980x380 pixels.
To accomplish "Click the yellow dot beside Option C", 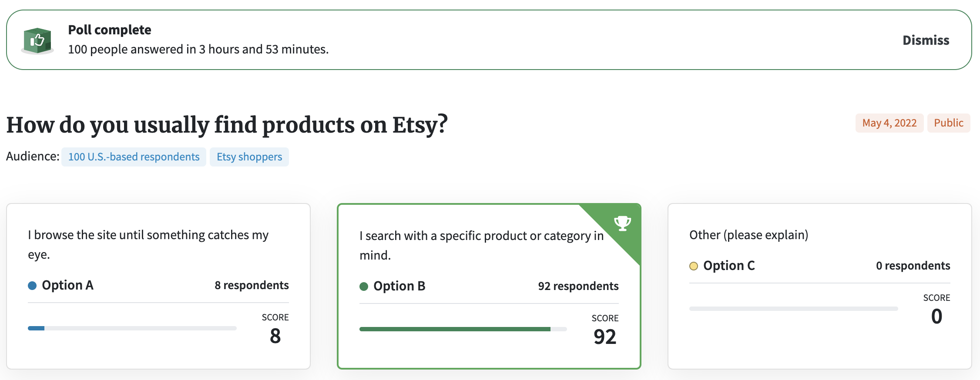I will coord(694,266).
